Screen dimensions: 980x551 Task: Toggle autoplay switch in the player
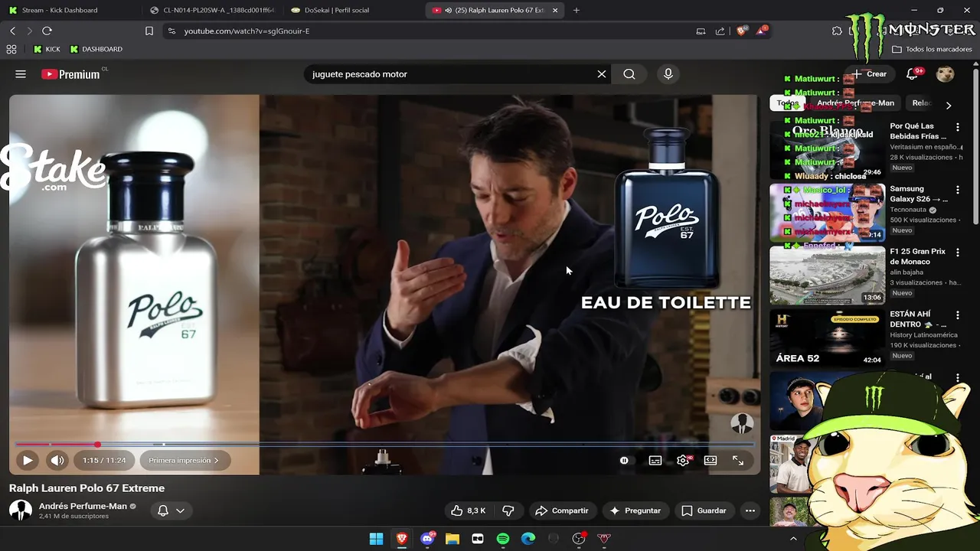[624, 461]
